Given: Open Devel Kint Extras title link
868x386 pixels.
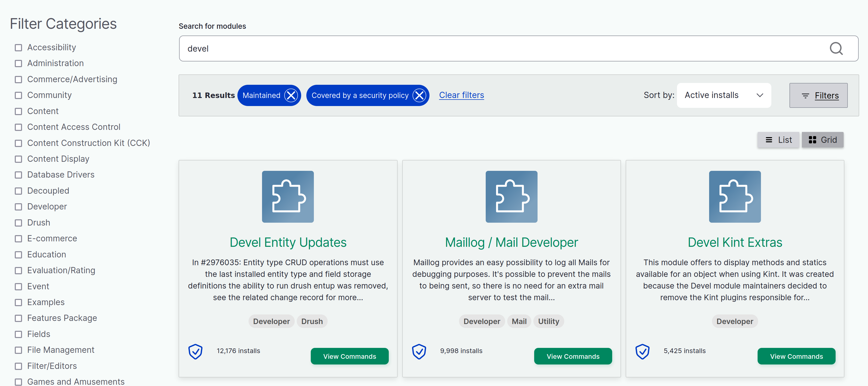Looking at the screenshot, I should point(735,242).
